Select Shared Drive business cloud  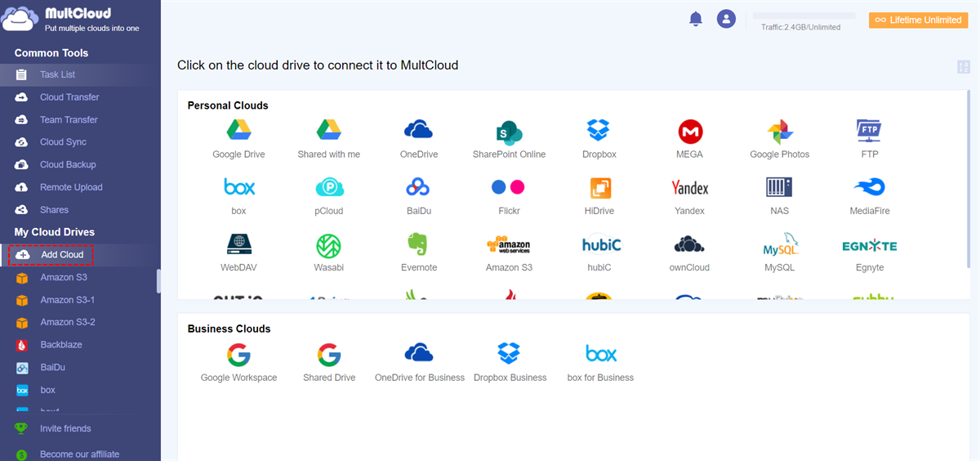pos(328,362)
